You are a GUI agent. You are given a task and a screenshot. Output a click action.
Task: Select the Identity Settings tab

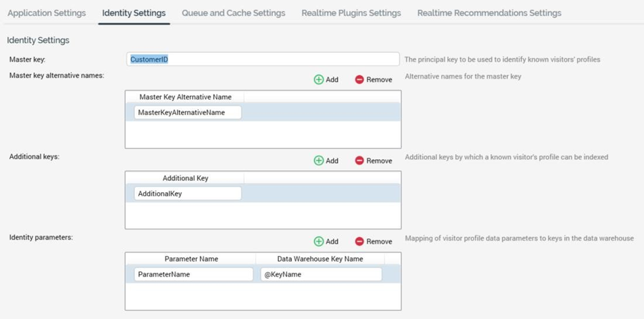coord(133,13)
